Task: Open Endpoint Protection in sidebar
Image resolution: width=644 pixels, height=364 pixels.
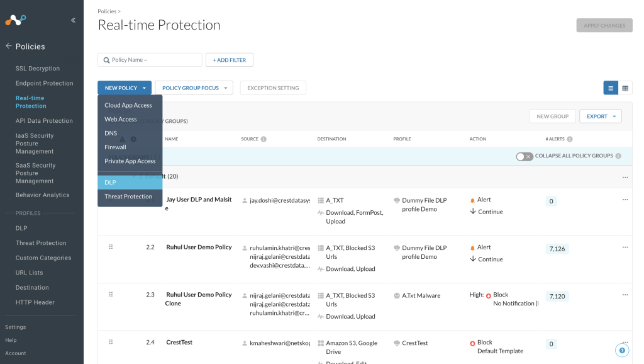Action: point(45,83)
